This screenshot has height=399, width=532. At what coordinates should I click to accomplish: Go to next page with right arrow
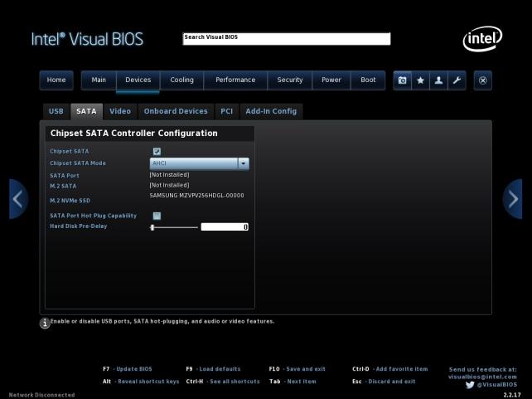(513, 198)
